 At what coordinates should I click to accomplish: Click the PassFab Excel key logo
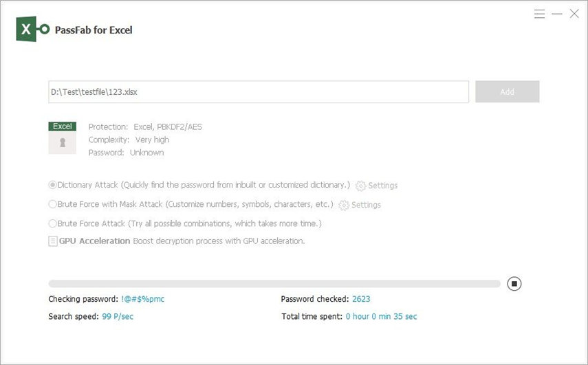tap(32, 29)
